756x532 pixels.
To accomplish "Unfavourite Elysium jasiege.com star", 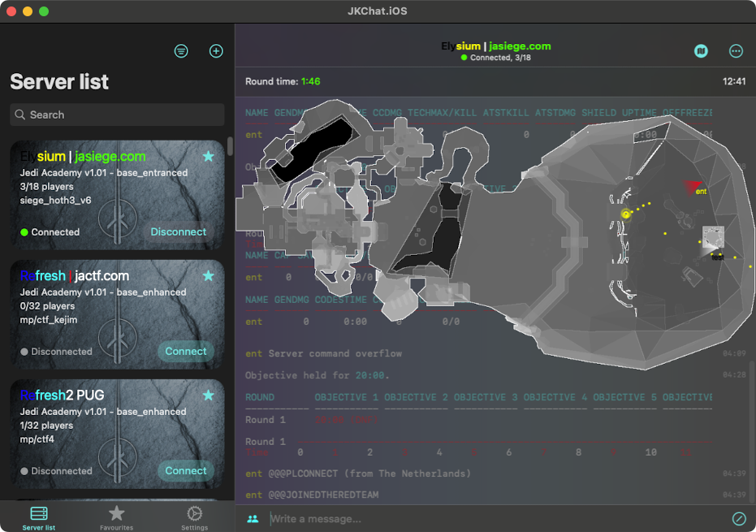I will 208,156.
